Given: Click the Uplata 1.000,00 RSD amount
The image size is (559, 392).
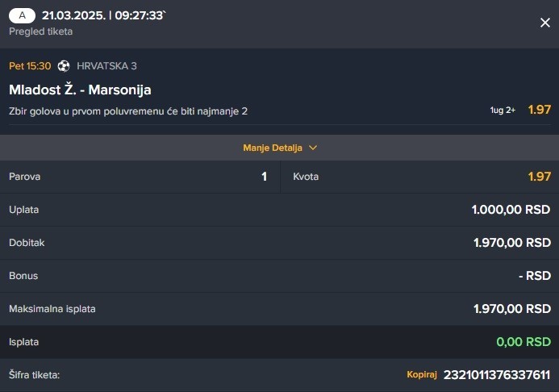Looking at the screenshot, I should (x=511, y=210).
